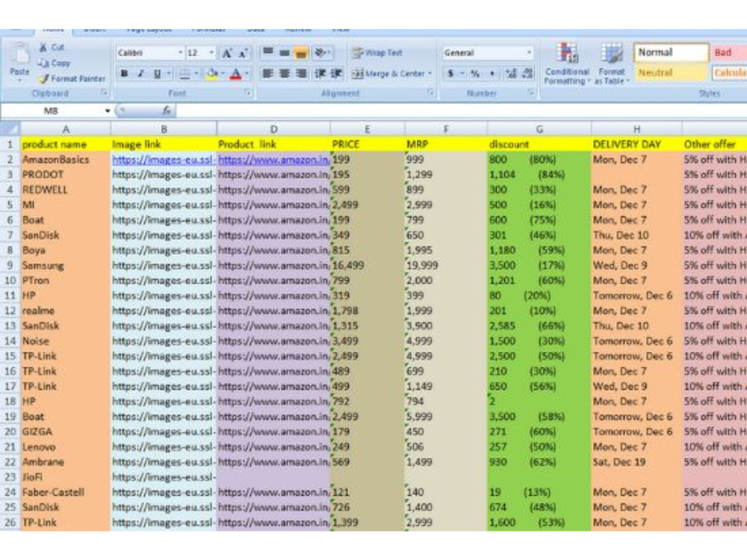Select Middle Align icon
The image size is (747, 560).
click(285, 52)
